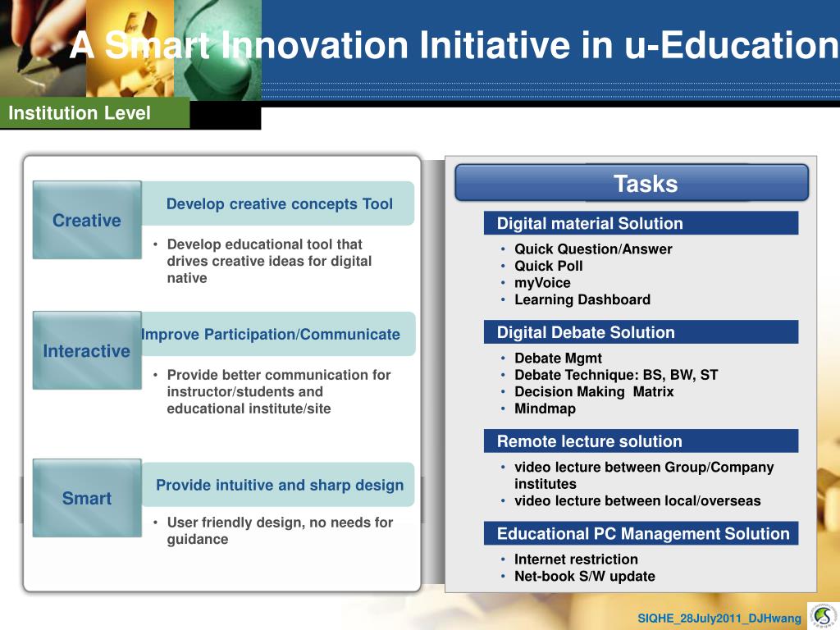
Task: Click the Creative box
Action: [x=87, y=220]
